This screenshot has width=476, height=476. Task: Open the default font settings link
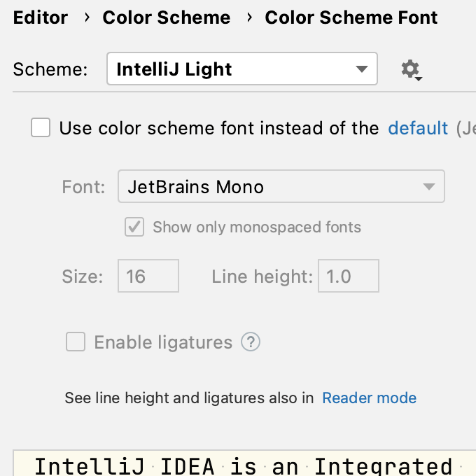418,128
